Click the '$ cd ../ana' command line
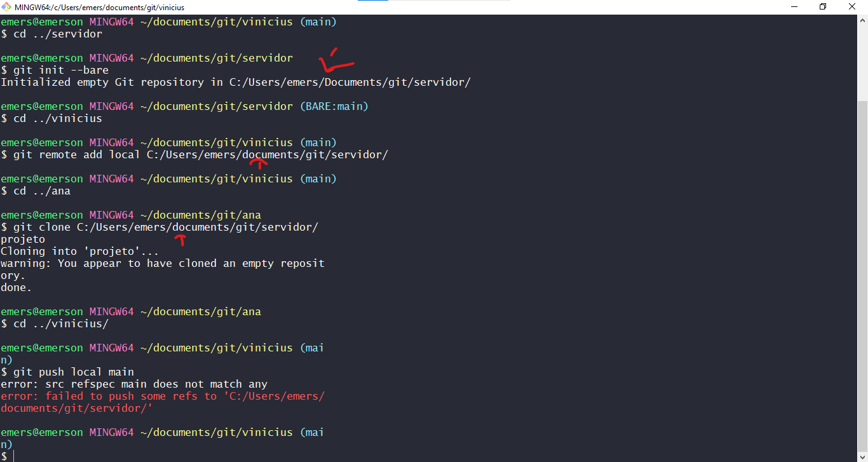Image resolution: width=868 pixels, height=462 pixels. pos(36,191)
